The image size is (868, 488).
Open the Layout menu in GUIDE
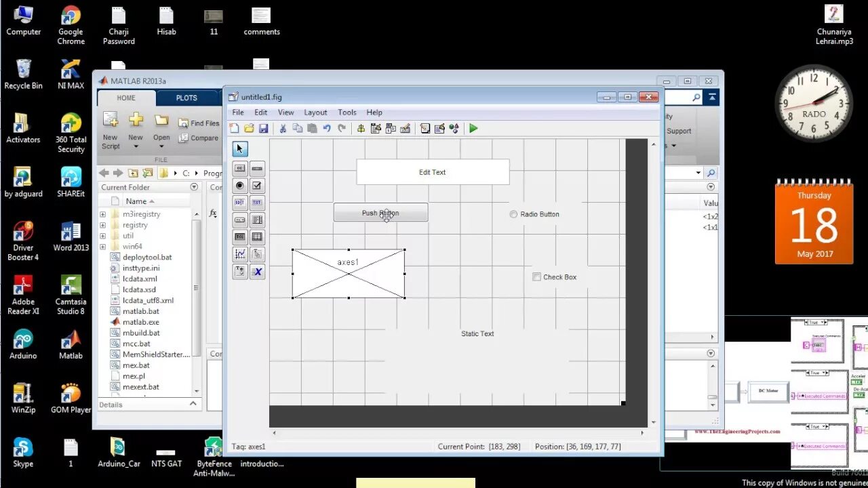[x=315, y=113]
